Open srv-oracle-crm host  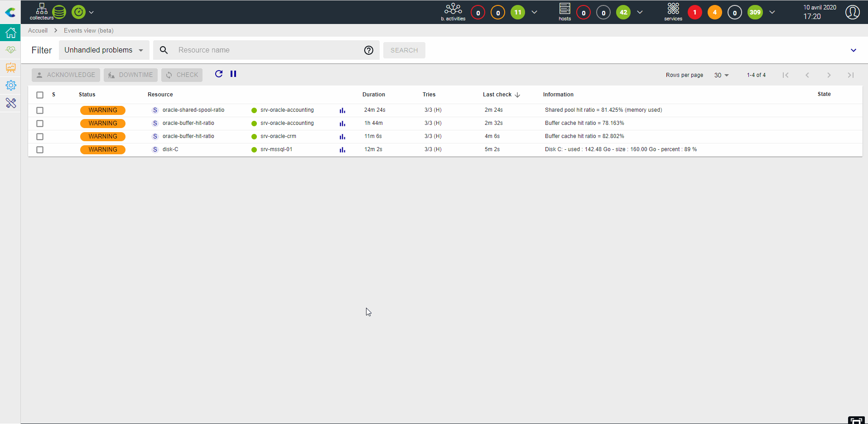(x=278, y=136)
